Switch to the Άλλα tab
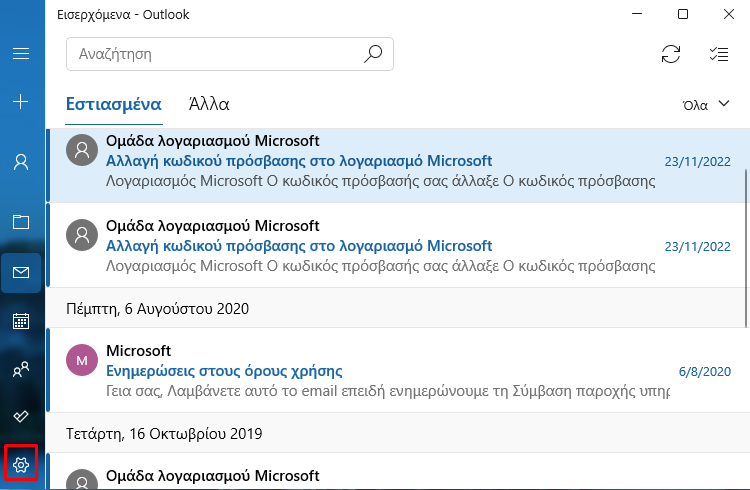750x490 pixels. pos(209,104)
